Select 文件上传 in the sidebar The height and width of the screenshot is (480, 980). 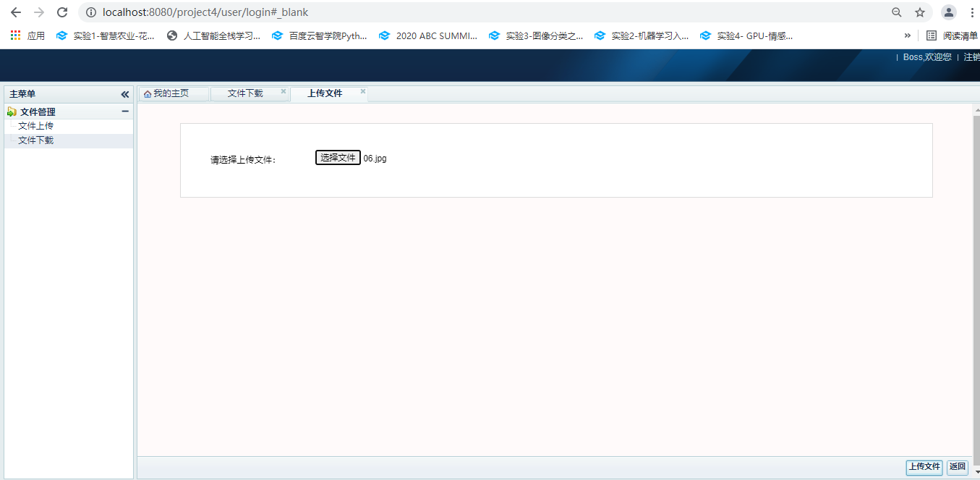click(x=36, y=126)
